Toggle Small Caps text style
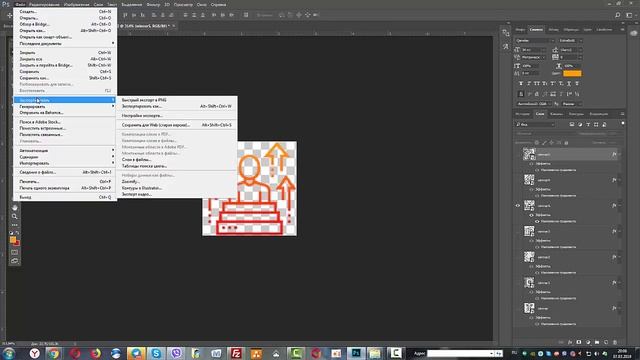This screenshot has height=360, width=640. (545, 84)
